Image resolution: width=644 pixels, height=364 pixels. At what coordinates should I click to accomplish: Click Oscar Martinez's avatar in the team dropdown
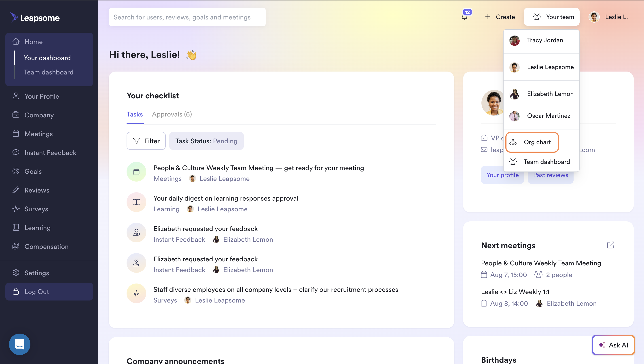pos(515,116)
